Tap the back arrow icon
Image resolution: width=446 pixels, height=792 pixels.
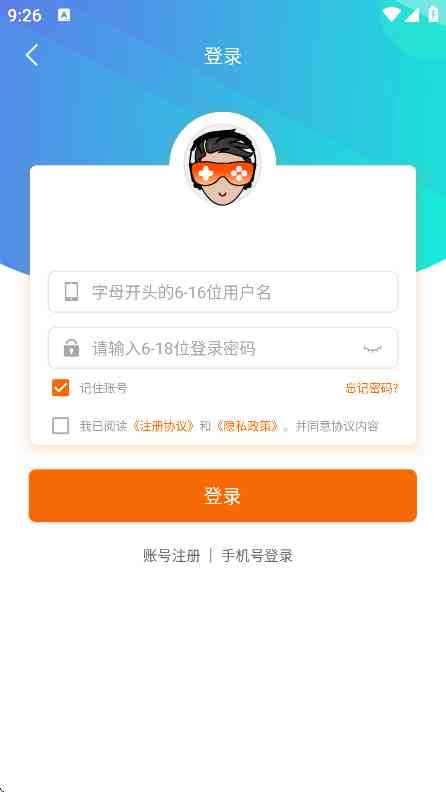(32, 55)
